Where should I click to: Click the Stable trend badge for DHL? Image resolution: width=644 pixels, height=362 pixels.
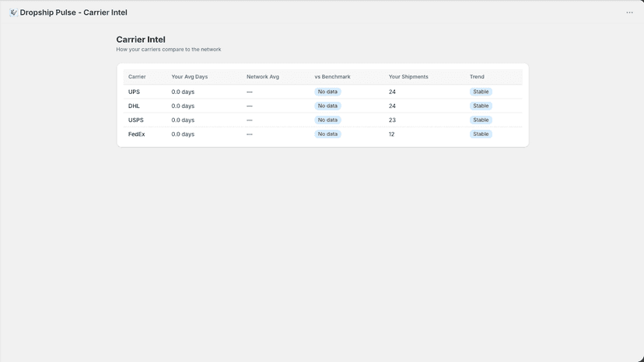point(481,106)
